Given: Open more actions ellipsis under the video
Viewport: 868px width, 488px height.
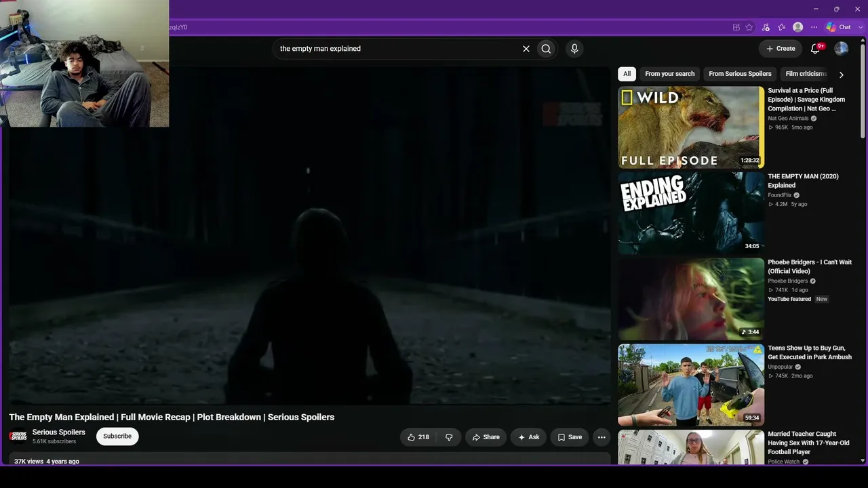Looking at the screenshot, I should coord(601,437).
